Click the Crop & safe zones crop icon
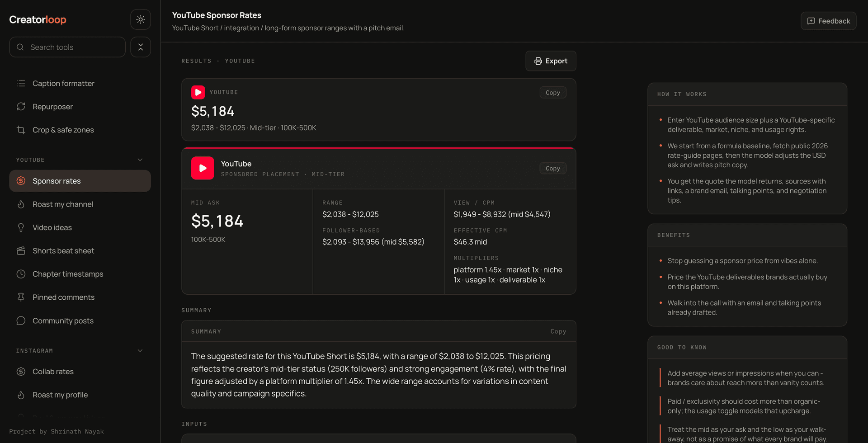Image resolution: width=868 pixels, height=443 pixels. point(21,130)
